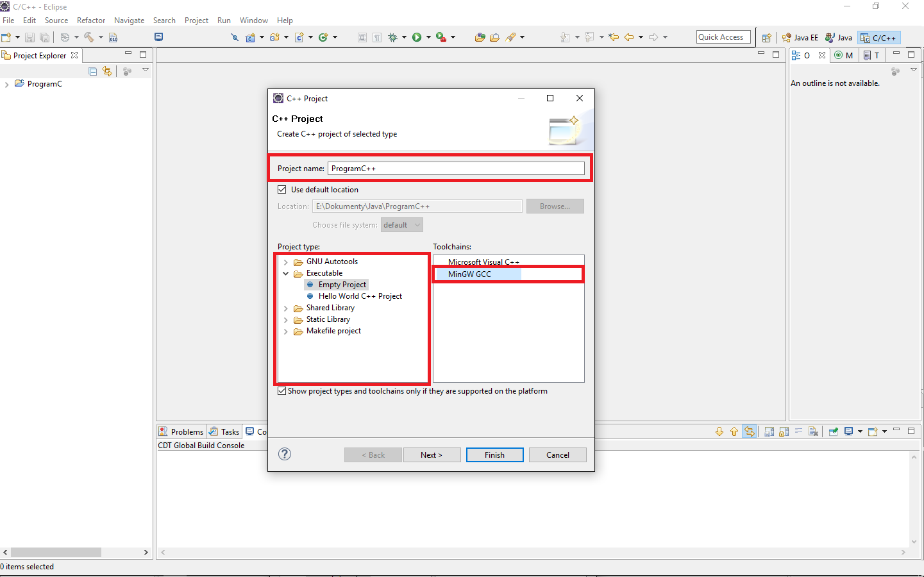Expand the Makefile project node
The image size is (924, 577).
(286, 331)
